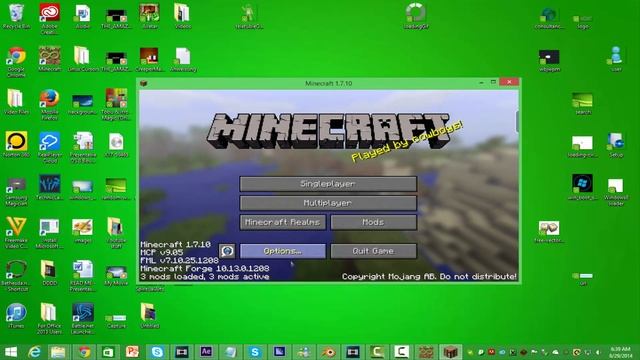This screenshot has width=640, height=360.
Task: Click the globe language button
Action: tap(227, 251)
